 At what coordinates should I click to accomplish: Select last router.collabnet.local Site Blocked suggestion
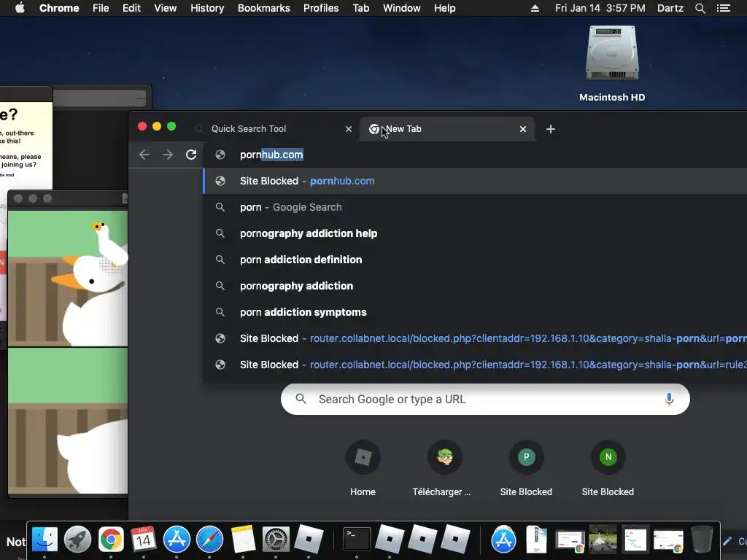coord(476,365)
